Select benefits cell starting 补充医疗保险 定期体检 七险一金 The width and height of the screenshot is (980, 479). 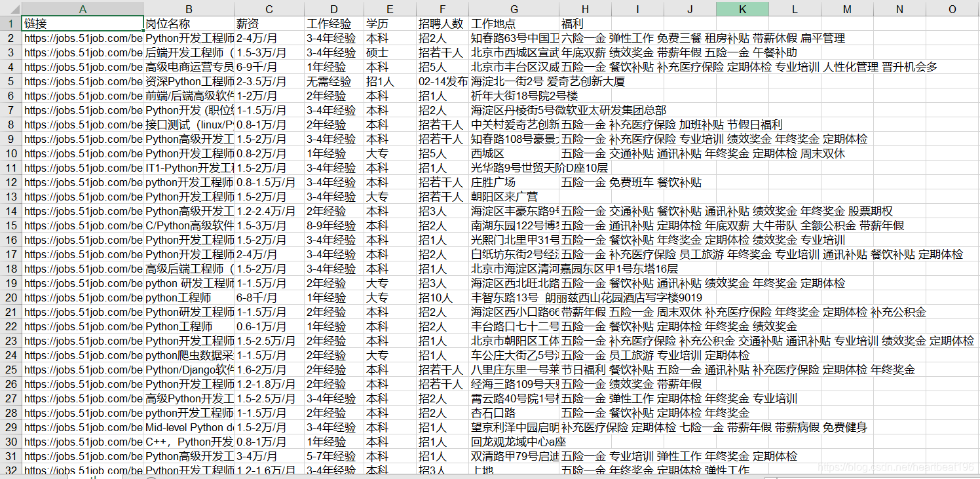(714, 427)
